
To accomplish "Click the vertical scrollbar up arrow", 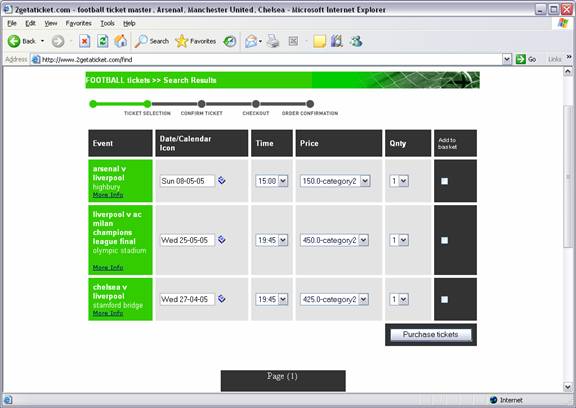I will click(x=568, y=71).
